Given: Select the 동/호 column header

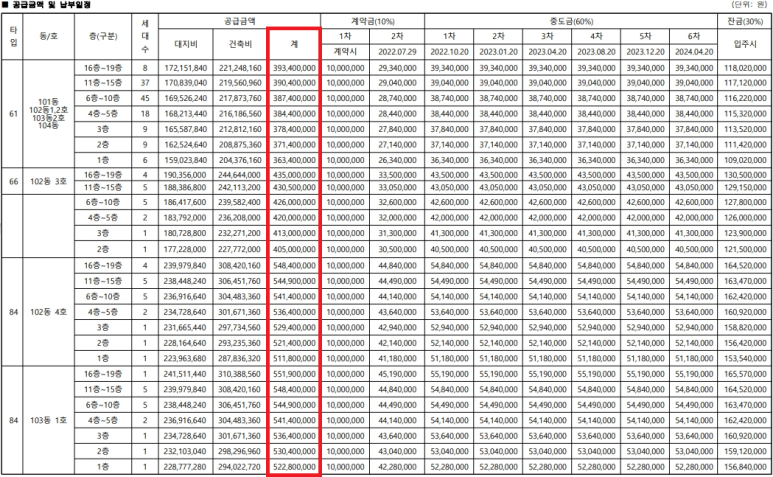Looking at the screenshot, I should tap(48, 36).
